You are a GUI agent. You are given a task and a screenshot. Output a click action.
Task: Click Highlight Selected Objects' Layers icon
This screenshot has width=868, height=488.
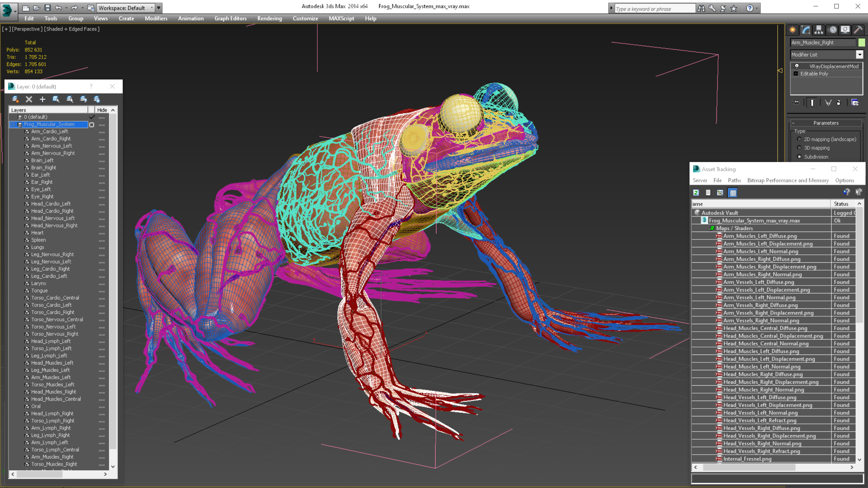(x=70, y=99)
